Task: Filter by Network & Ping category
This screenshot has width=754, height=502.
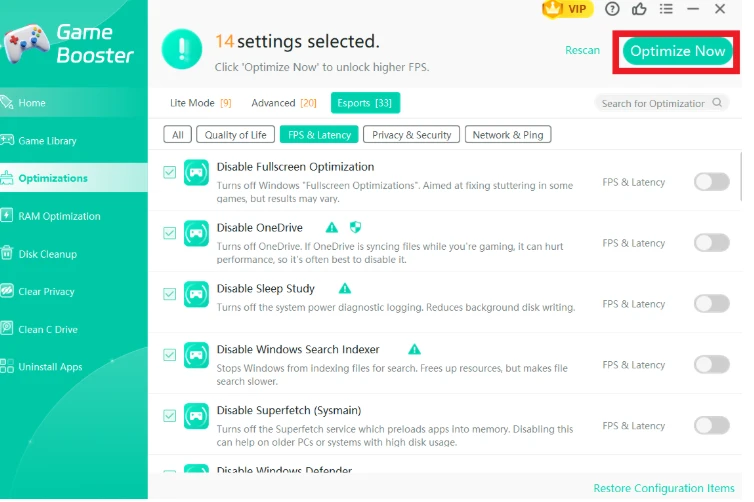Action: [508, 135]
